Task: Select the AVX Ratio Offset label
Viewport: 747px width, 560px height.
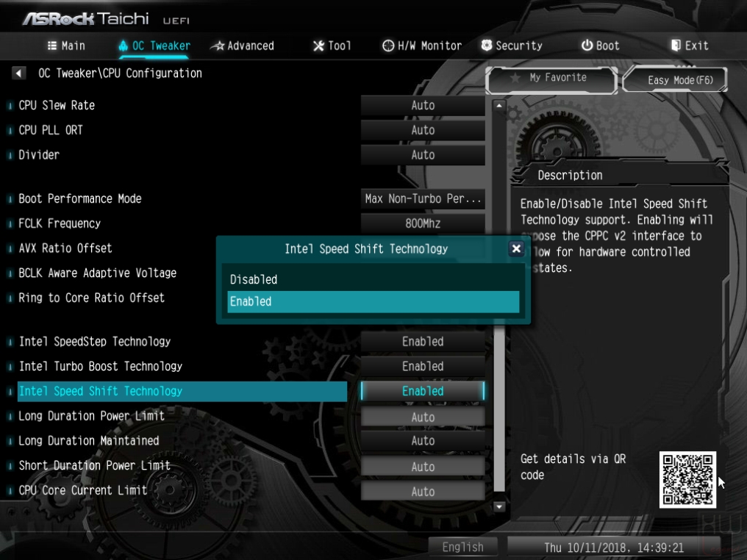Action: [x=65, y=248]
